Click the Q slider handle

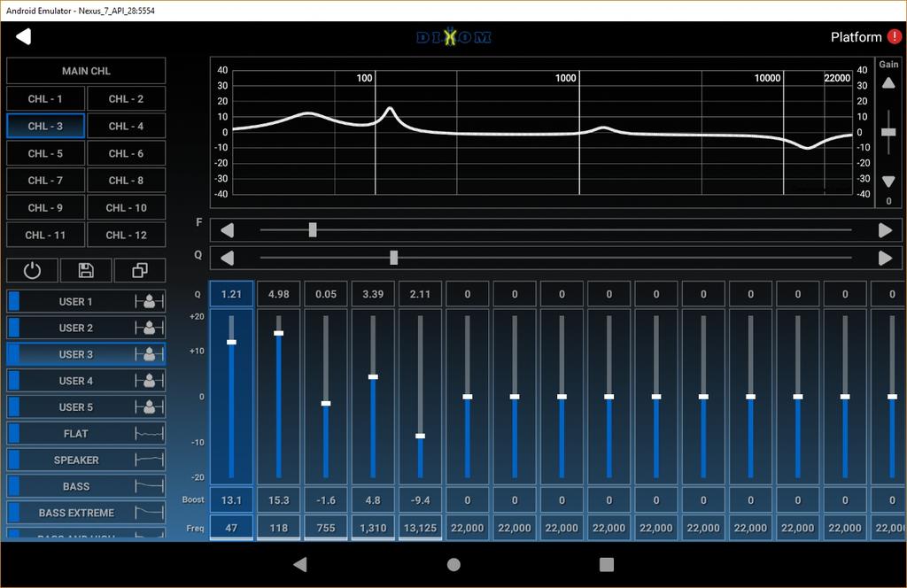pos(393,258)
